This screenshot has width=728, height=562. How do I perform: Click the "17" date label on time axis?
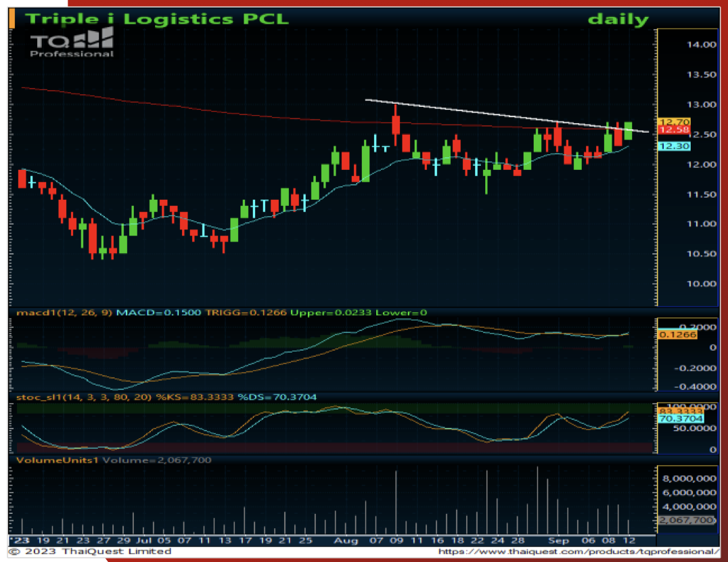tap(245, 540)
